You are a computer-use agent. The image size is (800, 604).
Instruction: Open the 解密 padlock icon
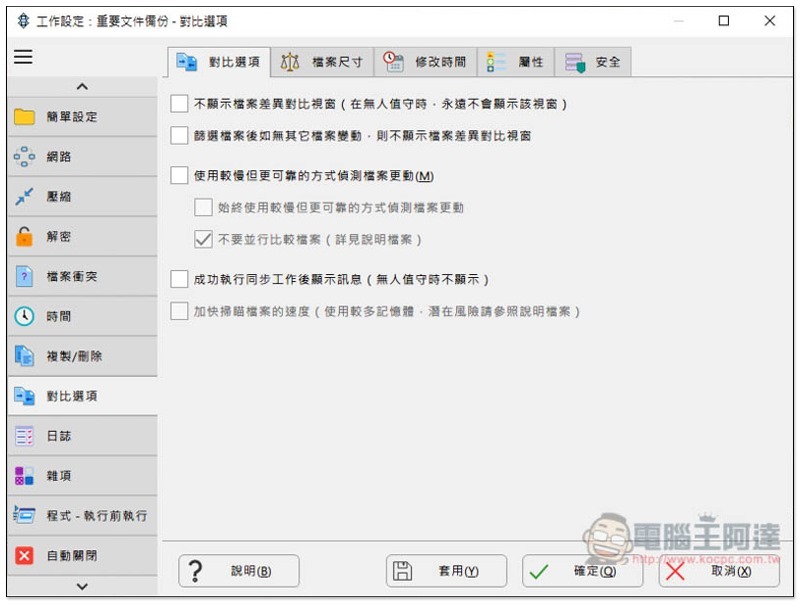point(24,237)
